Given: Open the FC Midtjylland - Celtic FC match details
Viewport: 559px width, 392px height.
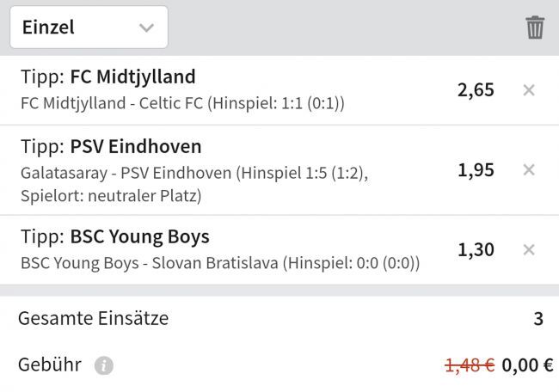Looking at the screenshot, I should pyautogui.click(x=182, y=103).
